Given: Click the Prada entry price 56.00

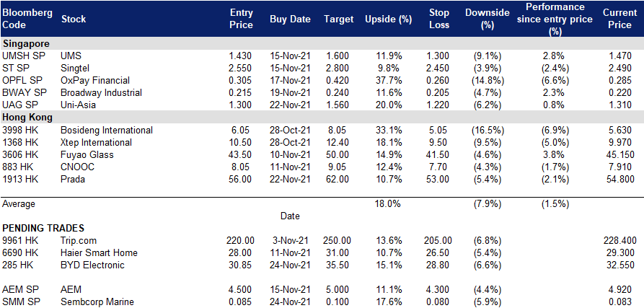Looking at the screenshot, I should (241, 179).
